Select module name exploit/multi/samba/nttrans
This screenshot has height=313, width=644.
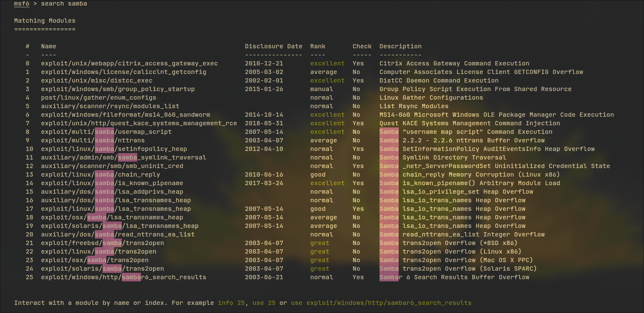click(x=93, y=140)
